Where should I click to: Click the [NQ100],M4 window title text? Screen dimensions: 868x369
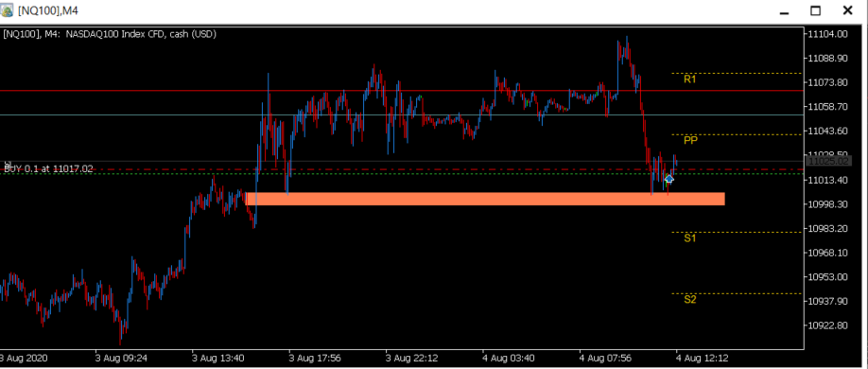click(49, 10)
